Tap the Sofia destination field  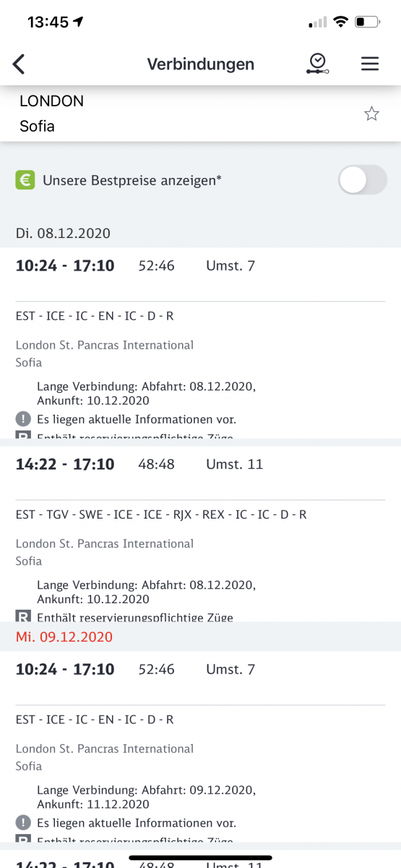pyautogui.click(x=37, y=126)
